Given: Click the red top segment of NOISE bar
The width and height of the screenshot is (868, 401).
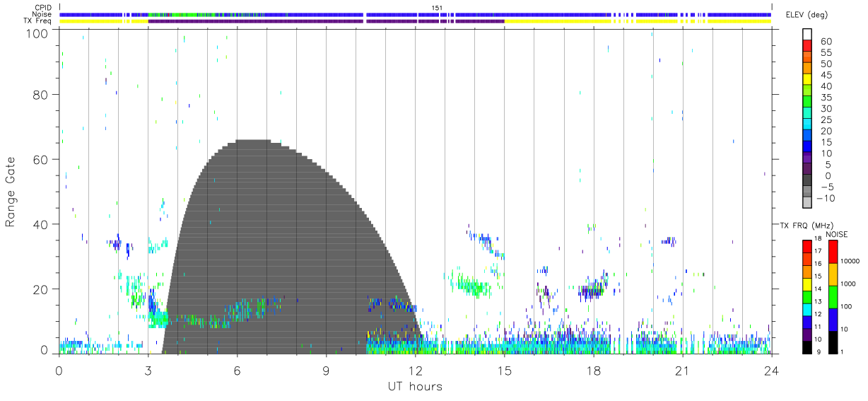Looking at the screenshot, I should [x=833, y=252].
